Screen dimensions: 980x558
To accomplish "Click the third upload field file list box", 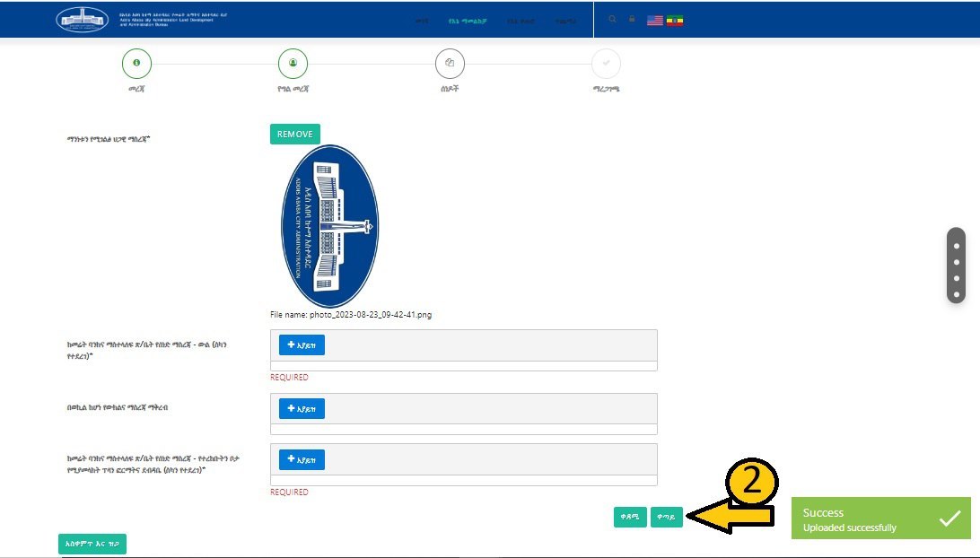I will point(464,481).
